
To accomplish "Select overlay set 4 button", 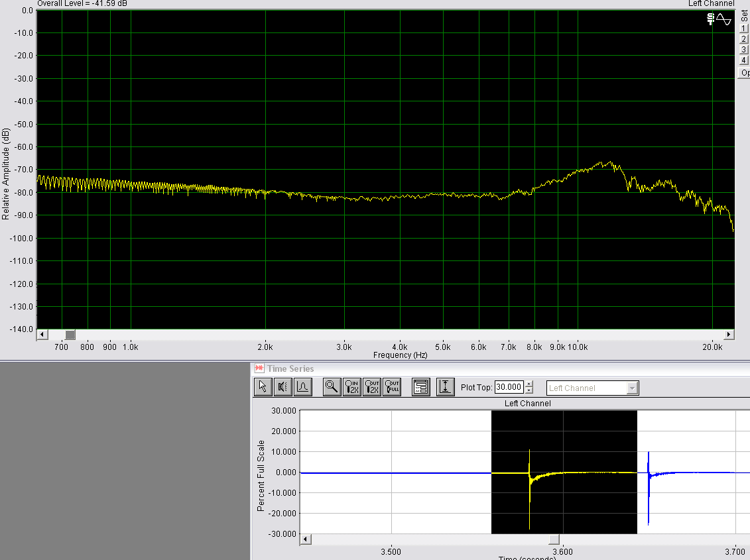I will pyautogui.click(x=744, y=60).
